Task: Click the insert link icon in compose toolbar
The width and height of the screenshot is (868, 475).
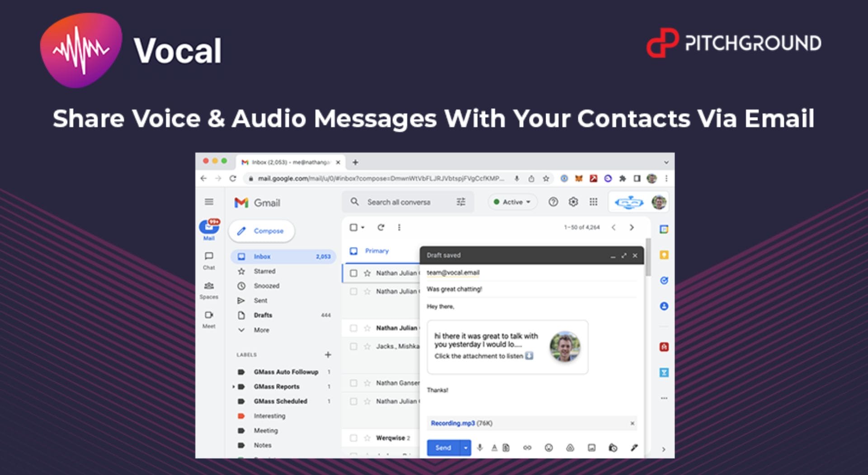Action: (527, 447)
